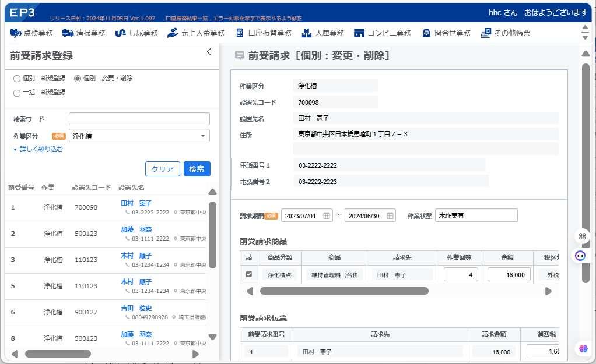The height and width of the screenshot is (364, 596).
Task: Select the 一括：新規登録 radio button
Action: coord(17,93)
